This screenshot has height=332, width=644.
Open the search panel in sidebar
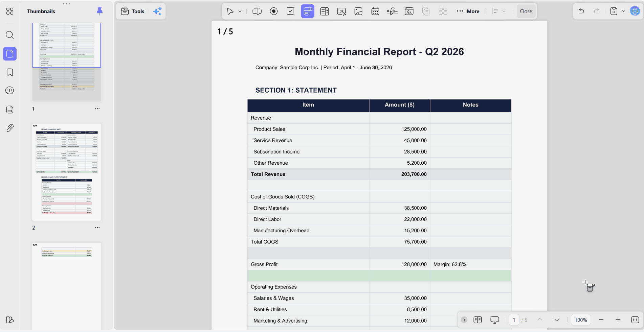tap(10, 35)
